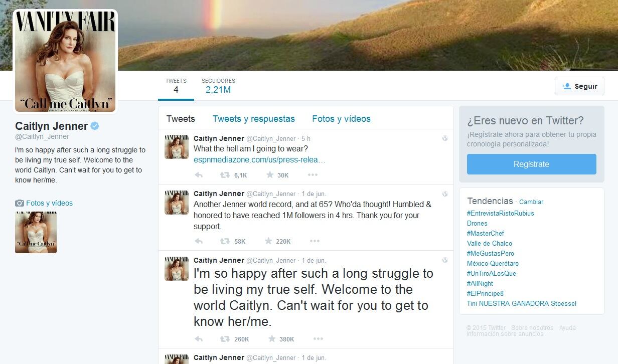This screenshot has width=618, height=364.
Task: Favorite the 'Another Jenner world record' tweet
Action: (x=270, y=241)
